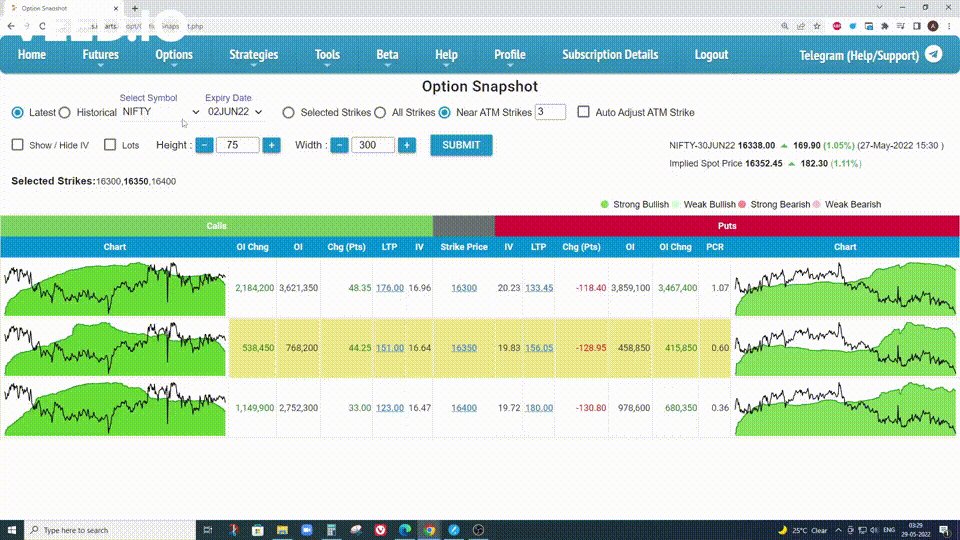Viewport: 960px width, 540px height.
Task: Expand the Strategies menu
Action: point(253,54)
